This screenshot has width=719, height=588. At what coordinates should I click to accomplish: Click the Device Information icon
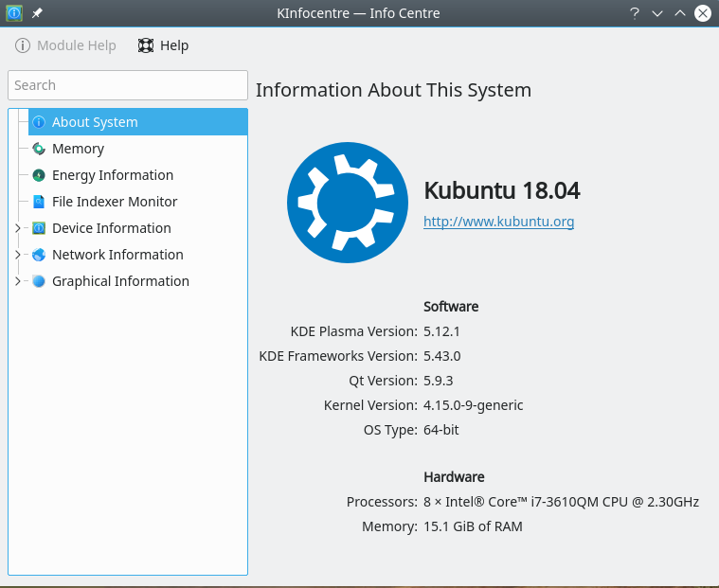[39, 228]
